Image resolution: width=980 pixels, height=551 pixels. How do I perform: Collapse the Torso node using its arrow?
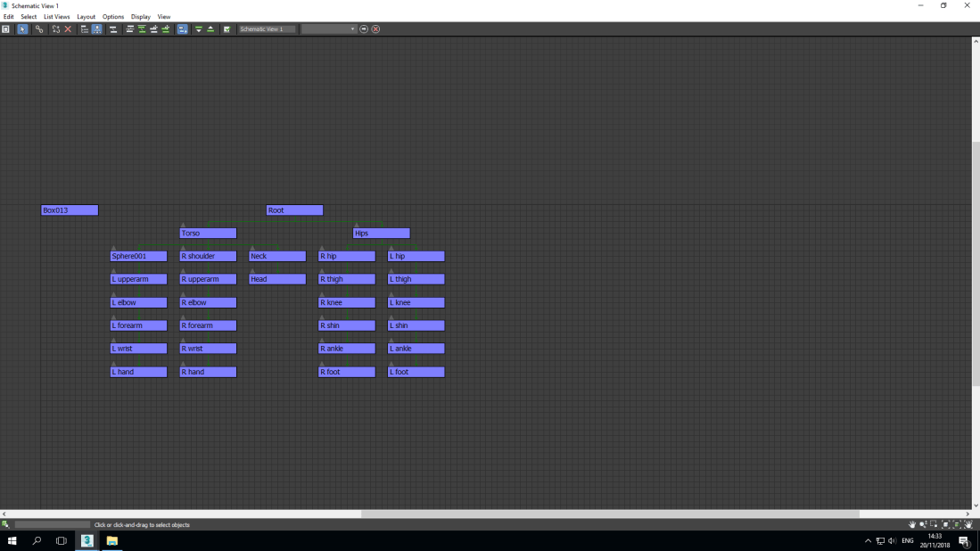tap(183, 225)
